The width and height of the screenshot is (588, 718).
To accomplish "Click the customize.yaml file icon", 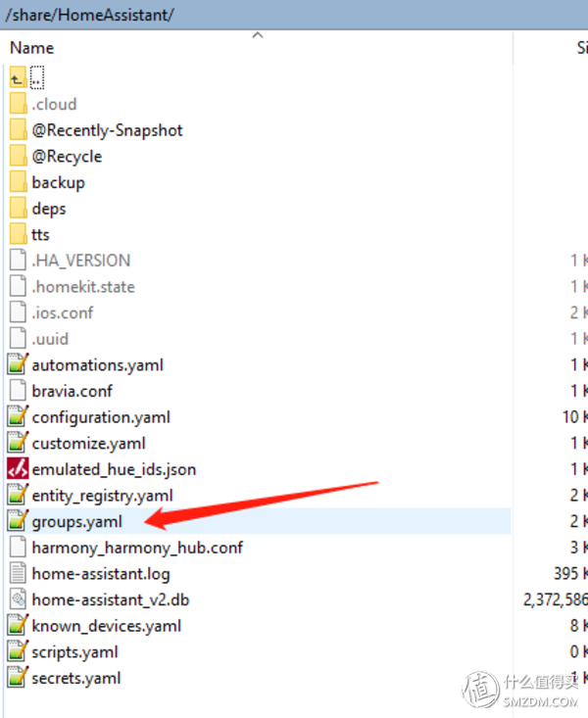I will coord(18,443).
